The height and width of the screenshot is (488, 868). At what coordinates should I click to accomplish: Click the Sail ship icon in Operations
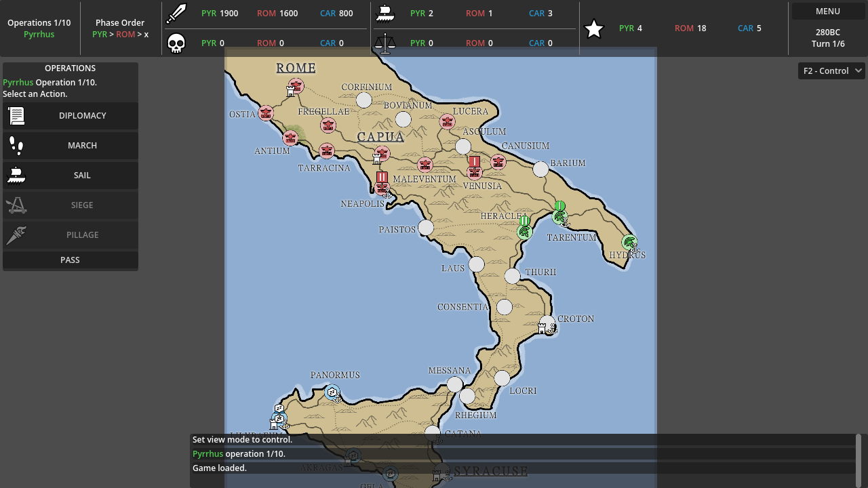16,176
